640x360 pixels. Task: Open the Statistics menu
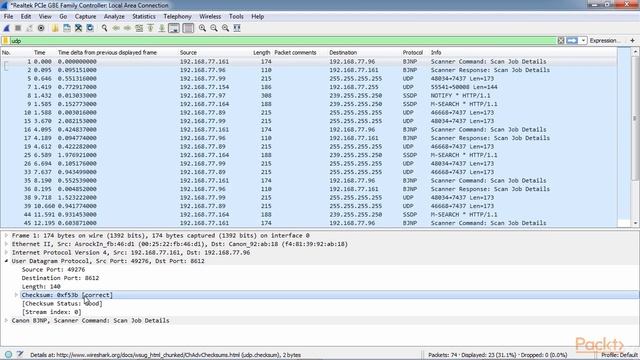144,16
